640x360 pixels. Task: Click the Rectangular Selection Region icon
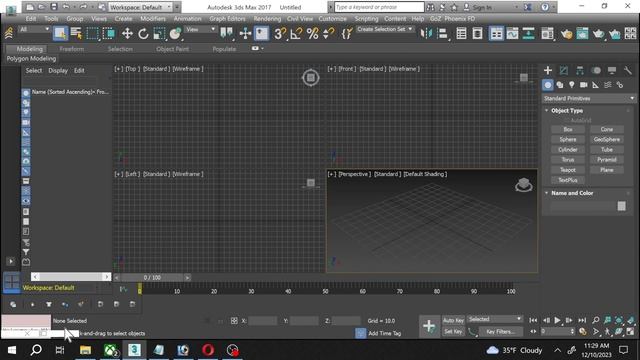coord(92,33)
